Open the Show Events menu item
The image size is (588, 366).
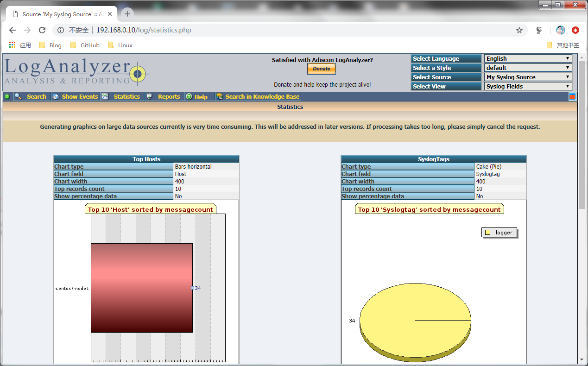tap(80, 96)
